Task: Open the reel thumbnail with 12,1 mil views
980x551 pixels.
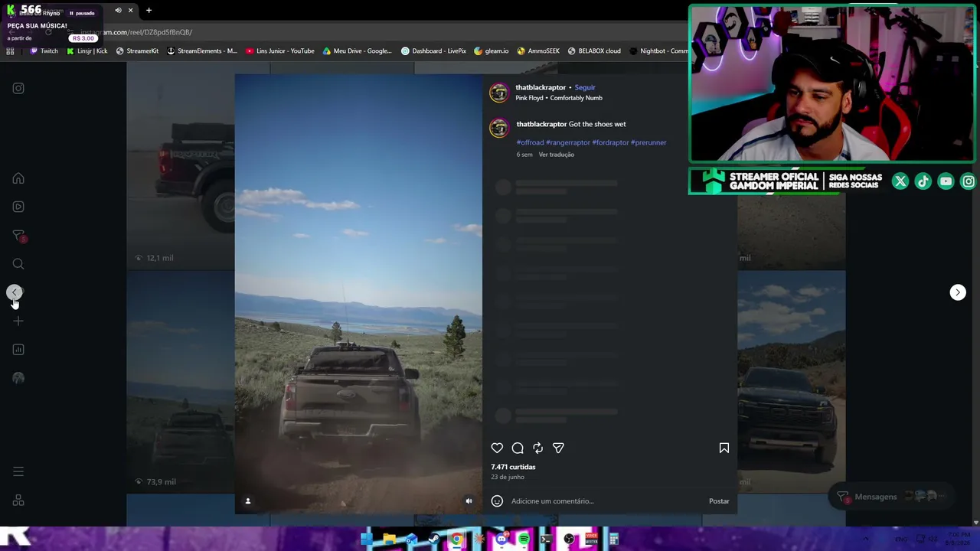Action: point(181,166)
